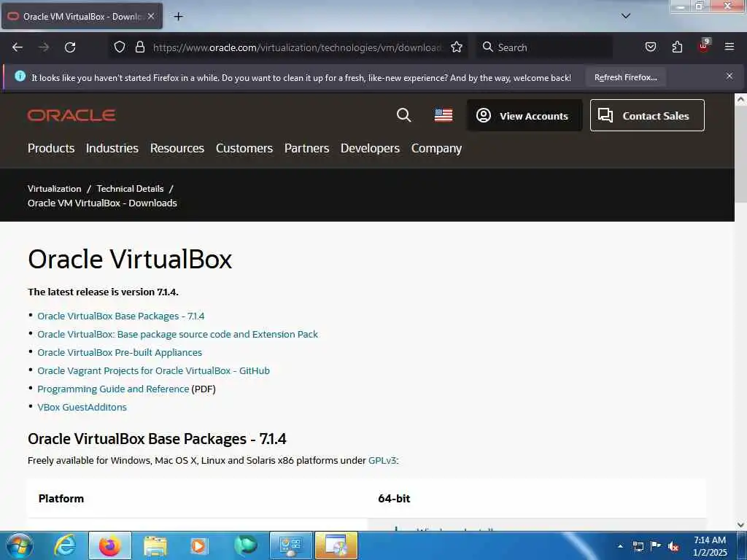Click the Contact Sales button
This screenshot has width=747, height=560.
click(x=647, y=115)
